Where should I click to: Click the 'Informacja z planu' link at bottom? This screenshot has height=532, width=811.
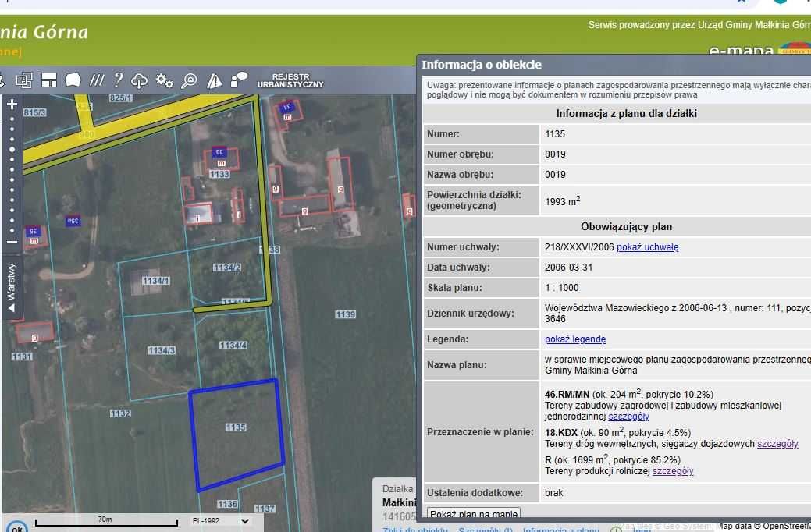click(560, 530)
